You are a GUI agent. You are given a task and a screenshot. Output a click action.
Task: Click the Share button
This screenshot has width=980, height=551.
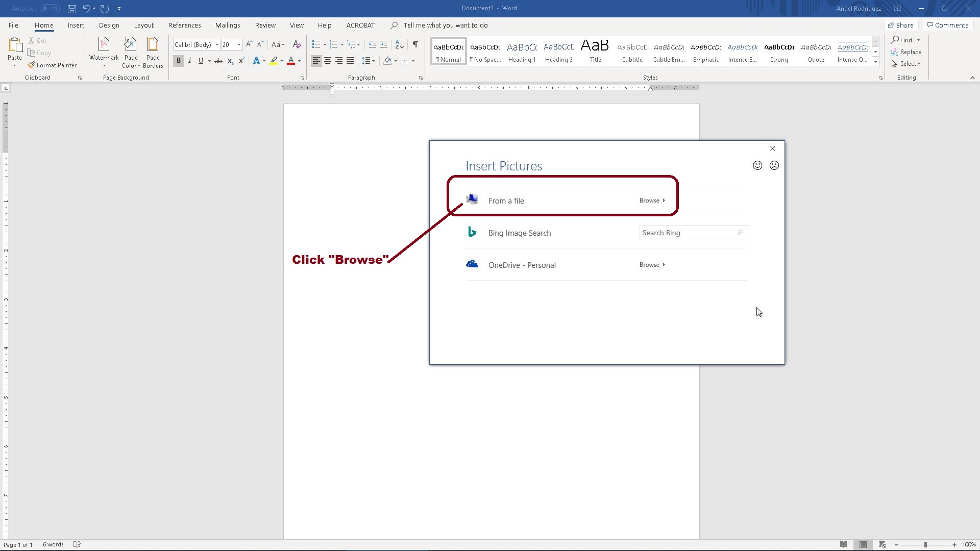(900, 25)
